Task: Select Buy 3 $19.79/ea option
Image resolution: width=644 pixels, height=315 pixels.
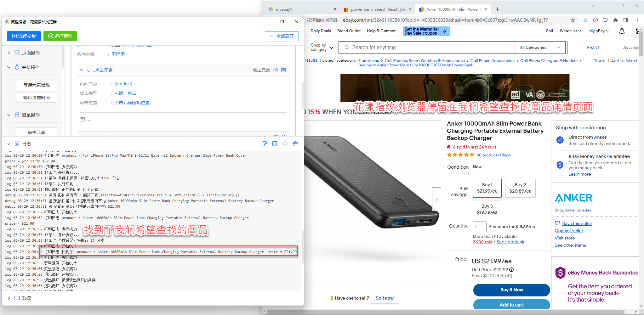Action: pyautogui.click(x=487, y=209)
